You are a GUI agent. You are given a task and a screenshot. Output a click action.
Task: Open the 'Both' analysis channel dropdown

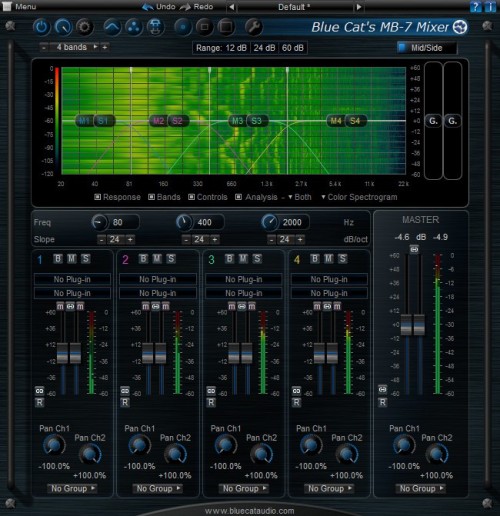pyautogui.click(x=300, y=197)
